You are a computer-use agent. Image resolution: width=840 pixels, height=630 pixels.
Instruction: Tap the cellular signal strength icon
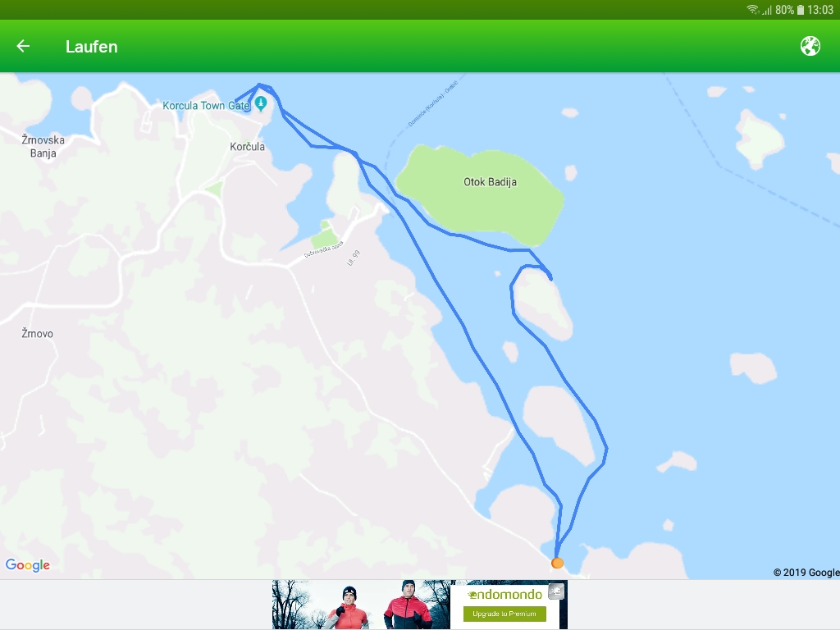coord(766,10)
